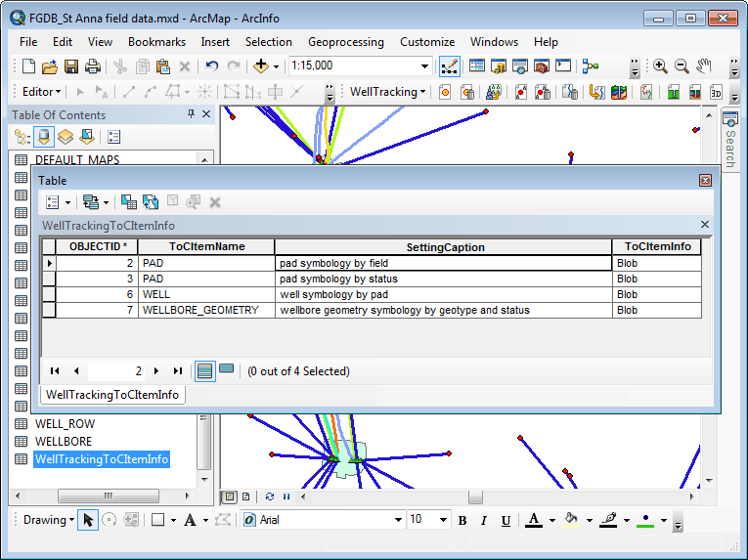Image resolution: width=748 pixels, height=560 pixels.
Task: Show selected records view button
Action: [227, 368]
